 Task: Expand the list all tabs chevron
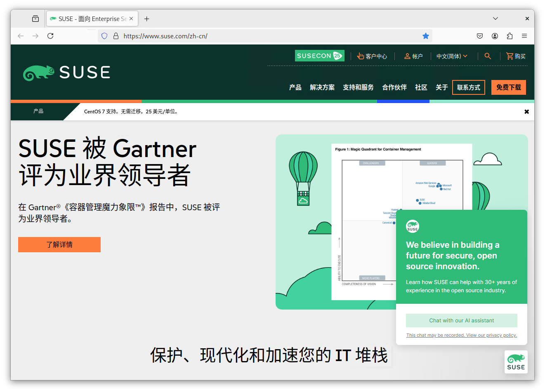click(x=495, y=19)
